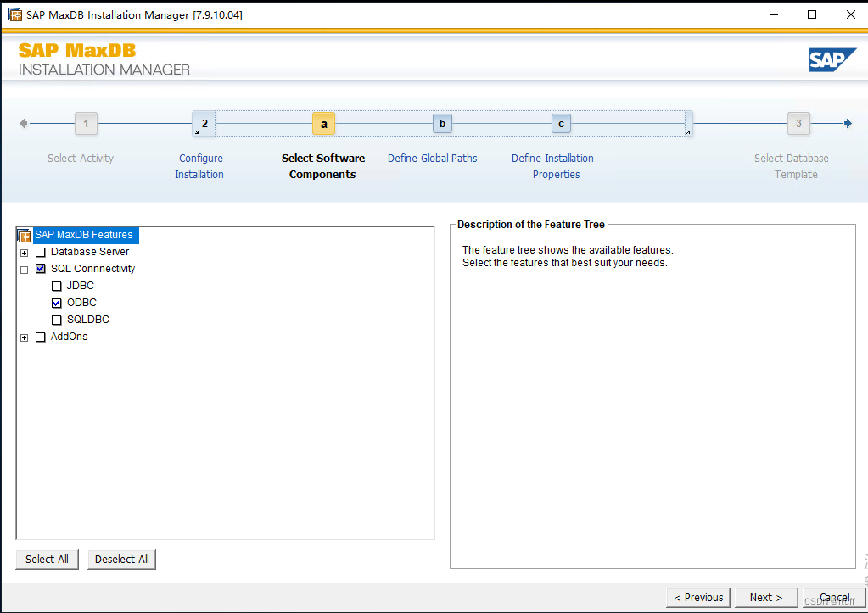Check the JDBC feature checkbox
868x613 pixels.
55,286
